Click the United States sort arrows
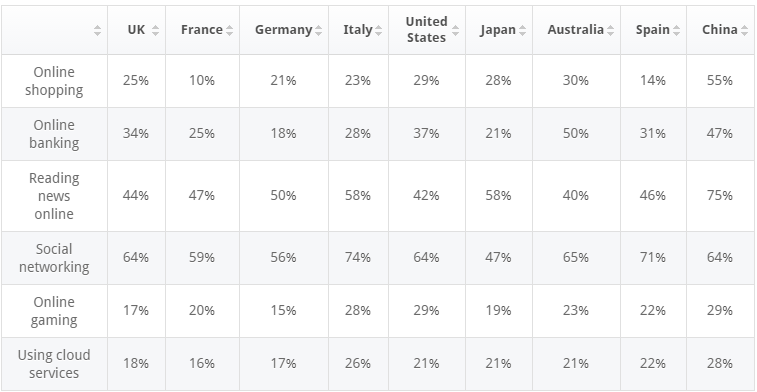Image resolution: width=757 pixels, height=392 pixels. [x=455, y=30]
